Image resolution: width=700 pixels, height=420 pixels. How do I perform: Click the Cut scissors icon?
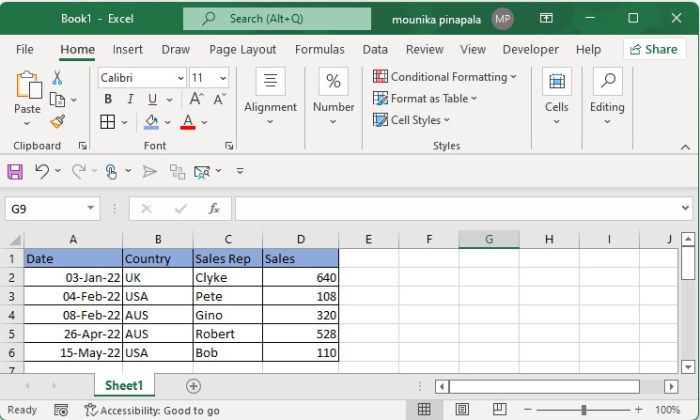tap(57, 77)
